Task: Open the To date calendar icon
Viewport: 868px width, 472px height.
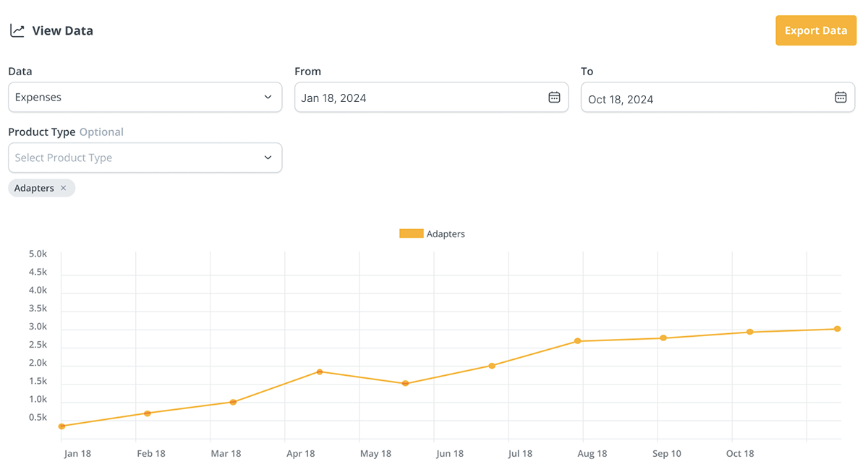Action: click(841, 98)
